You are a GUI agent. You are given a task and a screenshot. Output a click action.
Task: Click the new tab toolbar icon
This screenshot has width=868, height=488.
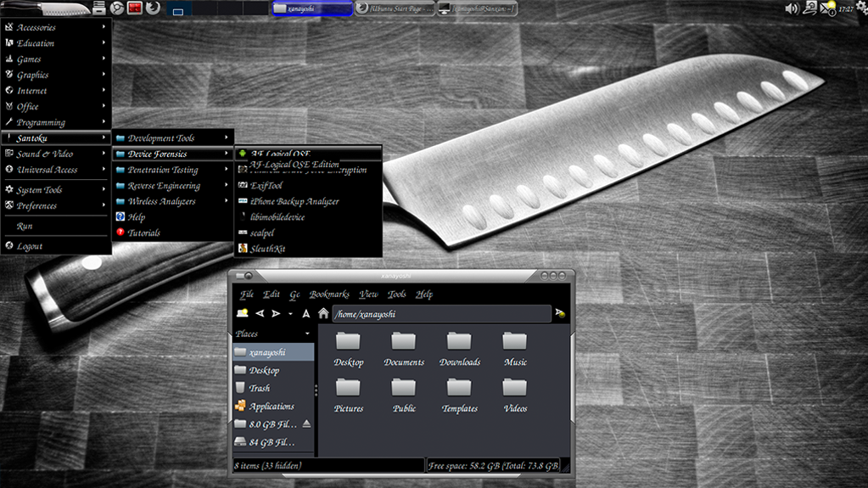pos(243,313)
